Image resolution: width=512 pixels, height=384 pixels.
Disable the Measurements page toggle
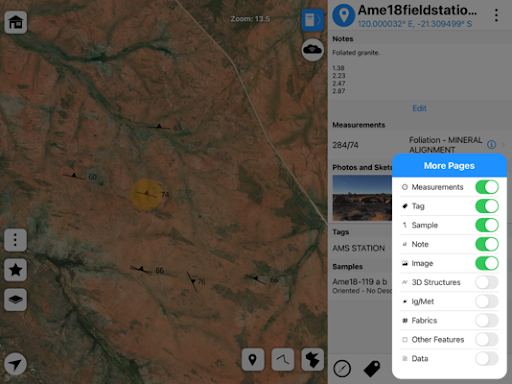[x=487, y=187]
